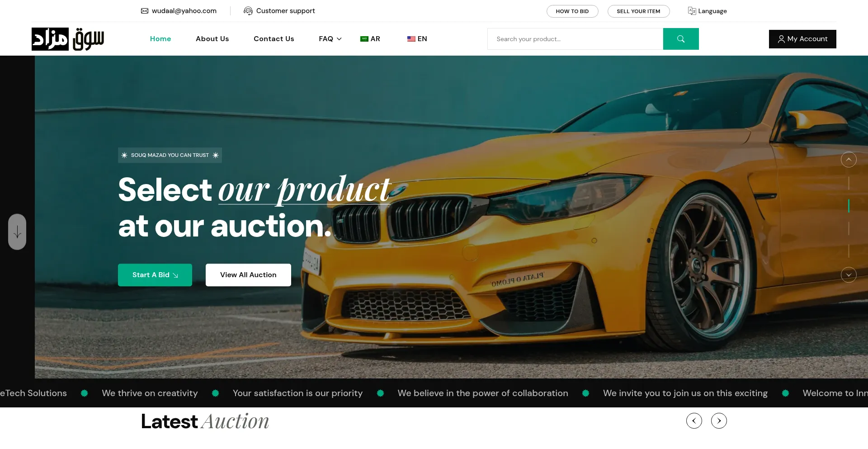Click the View All Auction button
The width and height of the screenshot is (868, 449).
coord(248,275)
